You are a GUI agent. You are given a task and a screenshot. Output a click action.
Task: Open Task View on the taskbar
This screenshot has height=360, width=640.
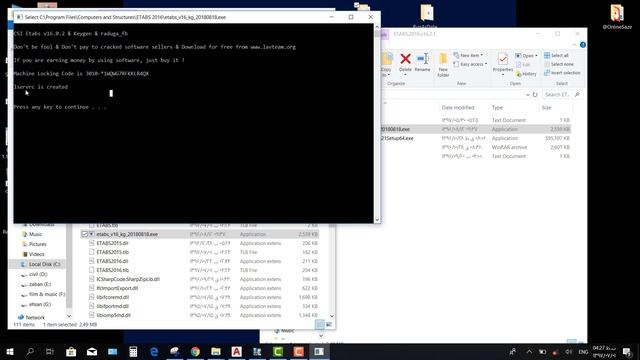pos(50,351)
